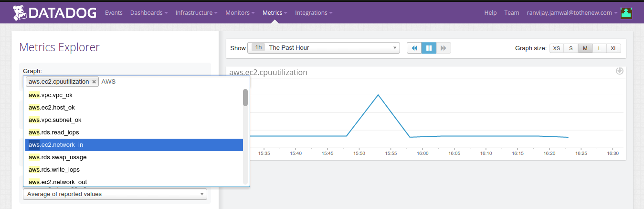This screenshot has height=209, width=644.
Task: Click the aws.ec2.cpuutilization graph title
Action: (x=268, y=73)
